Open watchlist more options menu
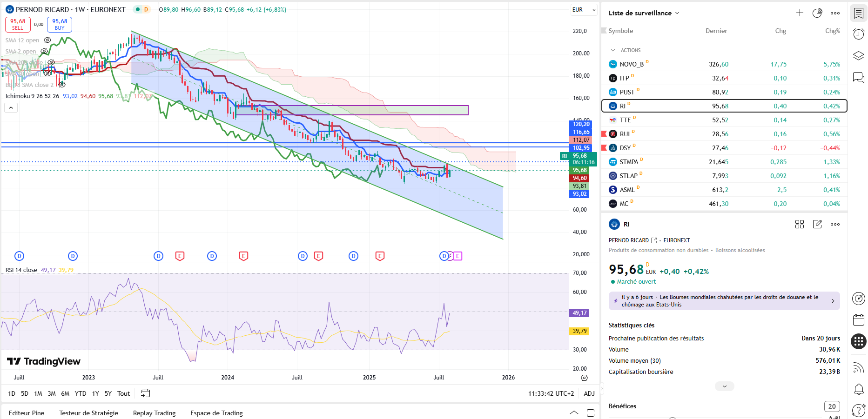Screen dimensions: 868x419 pyautogui.click(x=835, y=13)
